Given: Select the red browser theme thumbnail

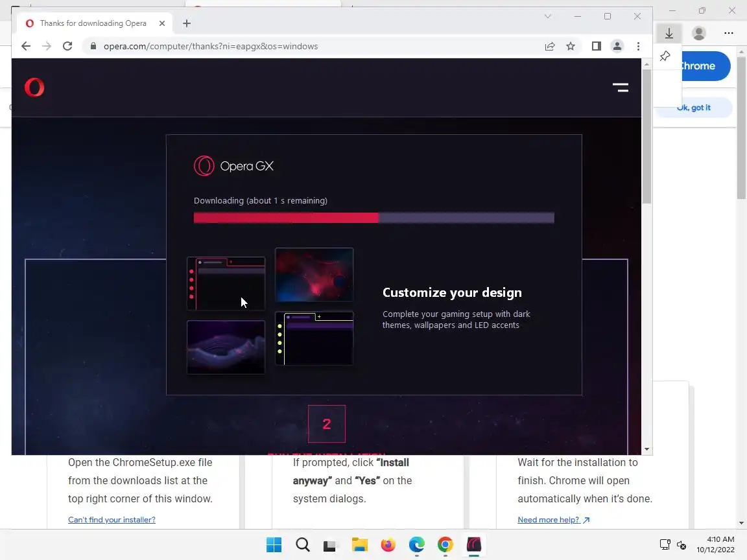Looking at the screenshot, I should [226, 284].
